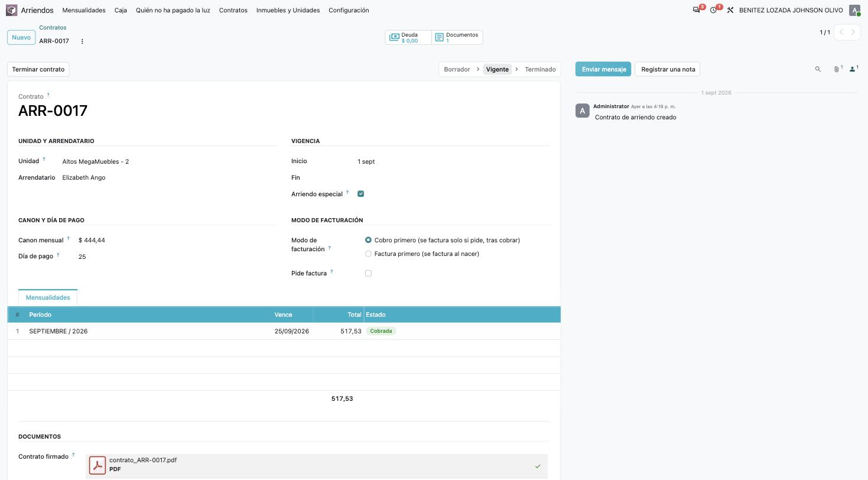Open attachments via the paperclip icon
The image size is (868, 480).
(837, 69)
